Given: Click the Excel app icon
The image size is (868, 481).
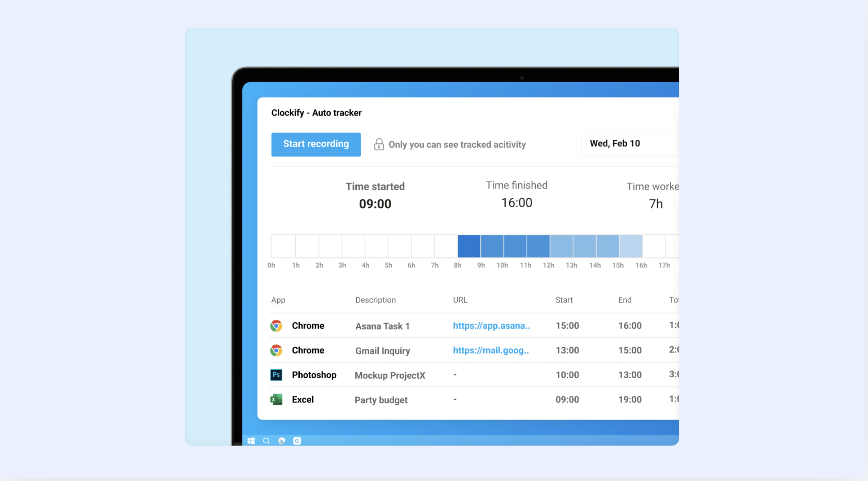Looking at the screenshot, I should [276, 399].
